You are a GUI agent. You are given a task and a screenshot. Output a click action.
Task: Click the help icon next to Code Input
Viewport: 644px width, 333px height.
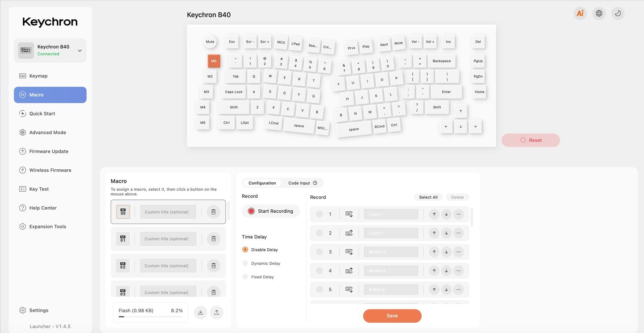click(315, 183)
